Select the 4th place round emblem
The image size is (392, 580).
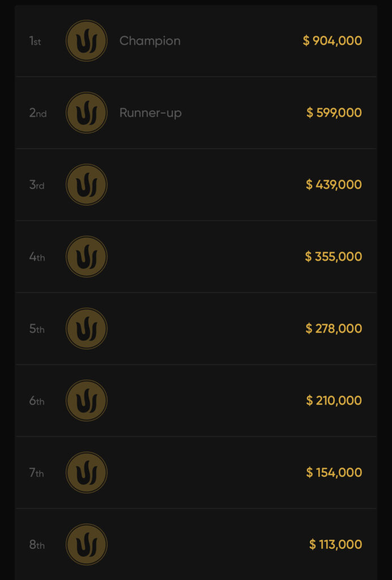coord(86,257)
